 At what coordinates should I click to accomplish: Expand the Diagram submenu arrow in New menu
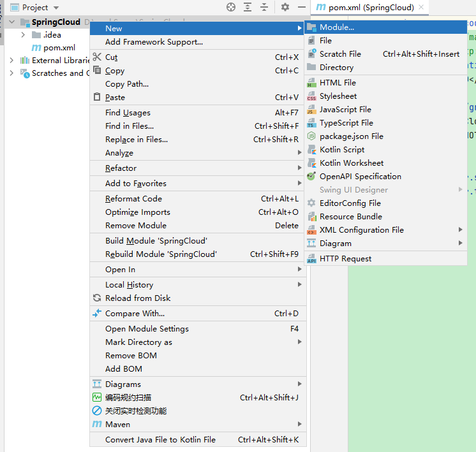461,243
